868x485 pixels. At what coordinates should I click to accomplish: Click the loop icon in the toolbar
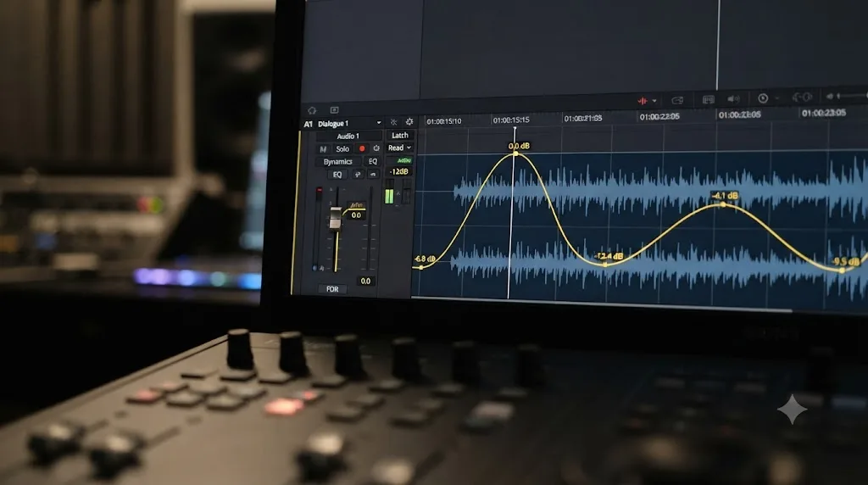[677, 100]
